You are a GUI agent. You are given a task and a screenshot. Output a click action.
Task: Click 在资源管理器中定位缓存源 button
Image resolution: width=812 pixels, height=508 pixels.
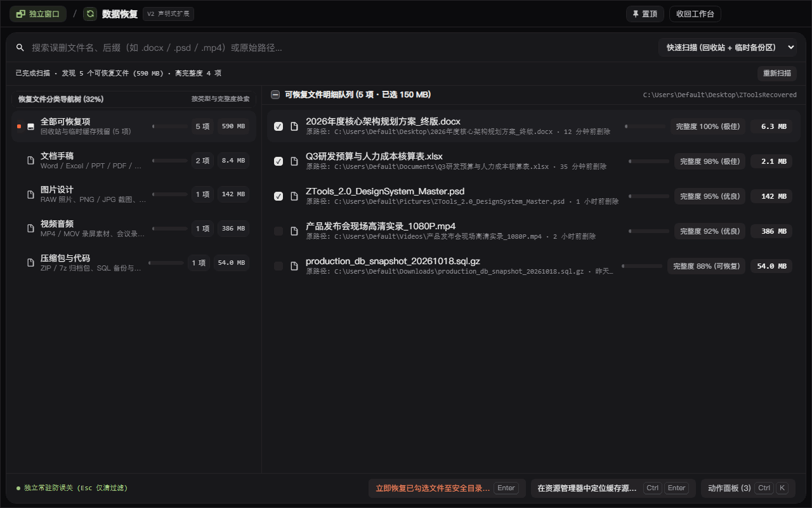613,488
